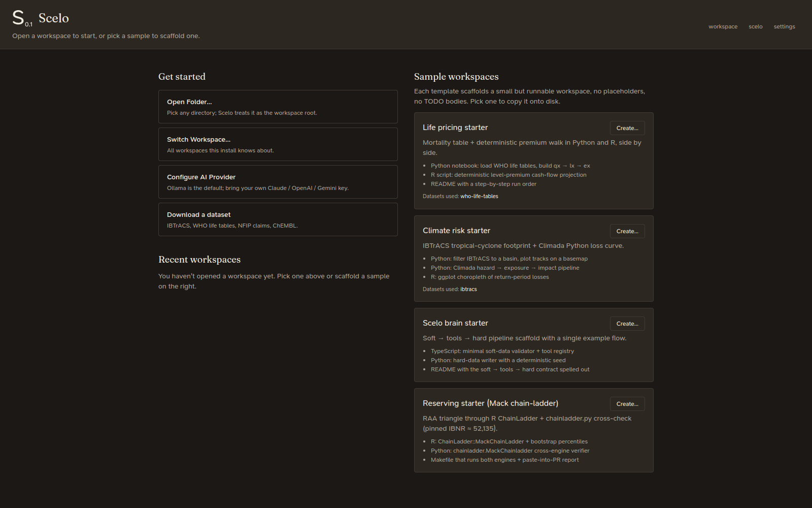
Task: Click 'Python notebook: load WHO life tables' bullet
Action: click(x=510, y=166)
